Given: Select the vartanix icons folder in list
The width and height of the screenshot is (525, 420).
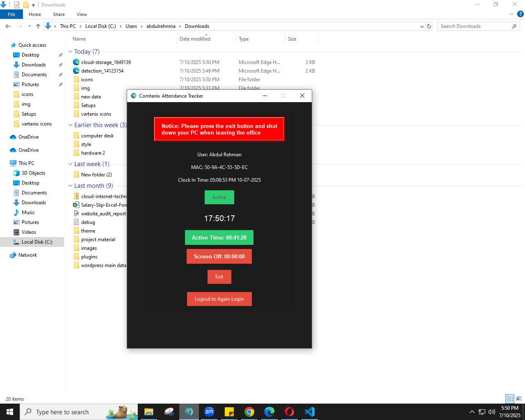Looking at the screenshot, I should (96, 114).
